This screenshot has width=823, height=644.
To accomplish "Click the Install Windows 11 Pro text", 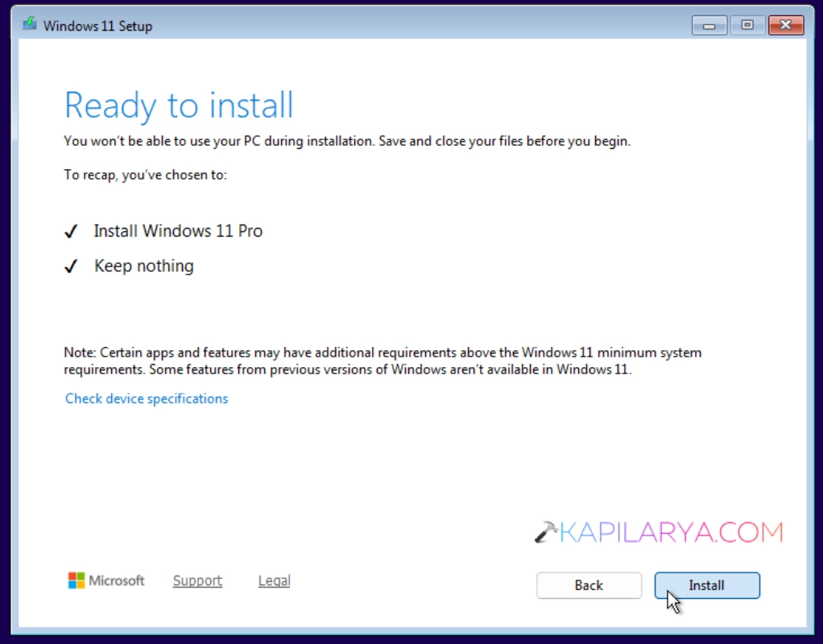I will (x=178, y=231).
